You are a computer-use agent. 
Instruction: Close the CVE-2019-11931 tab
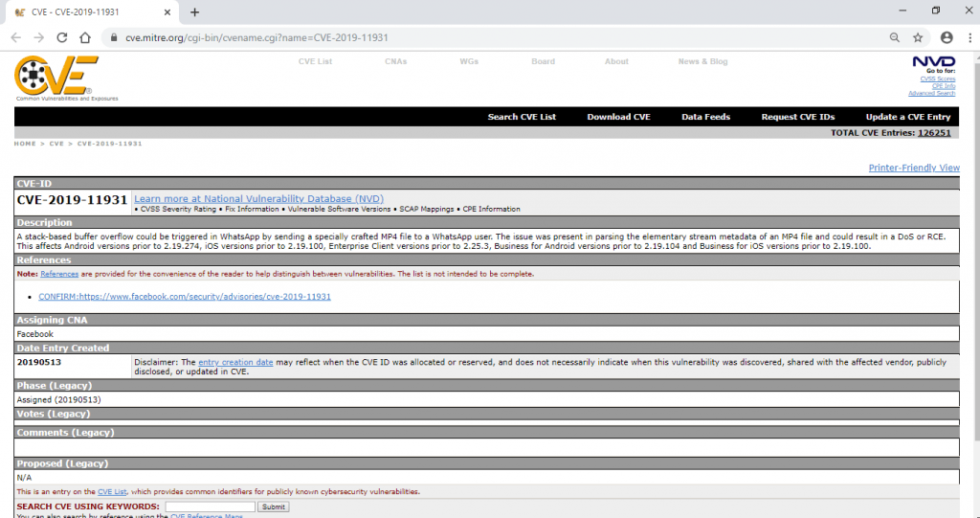167,11
